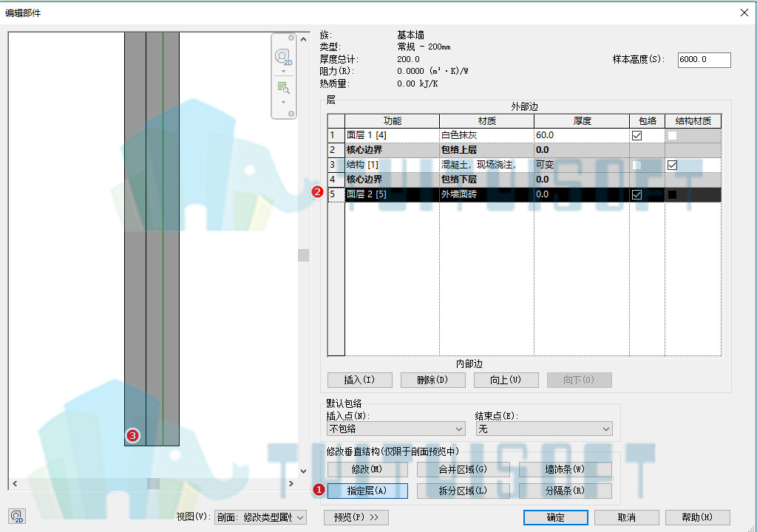Screen dimensions: 757x532
Task: Open the 结束点 dropdown showing 无
Action: click(x=544, y=429)
